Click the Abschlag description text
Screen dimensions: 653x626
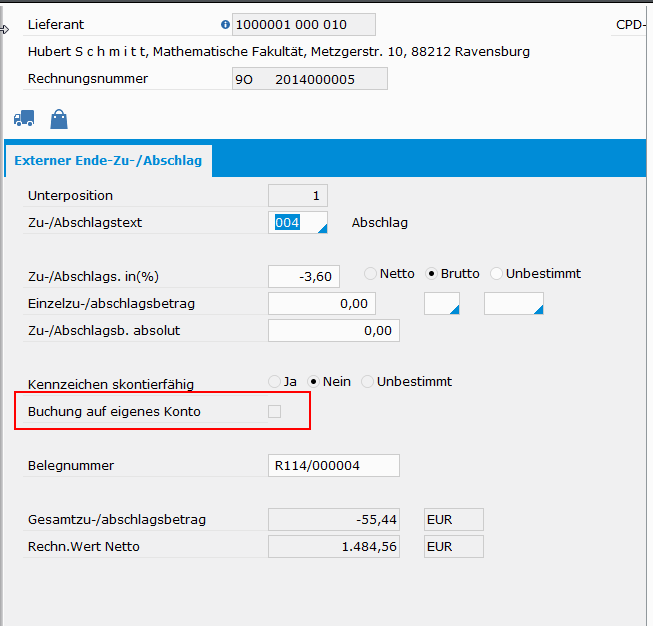[x=379, y=222]
